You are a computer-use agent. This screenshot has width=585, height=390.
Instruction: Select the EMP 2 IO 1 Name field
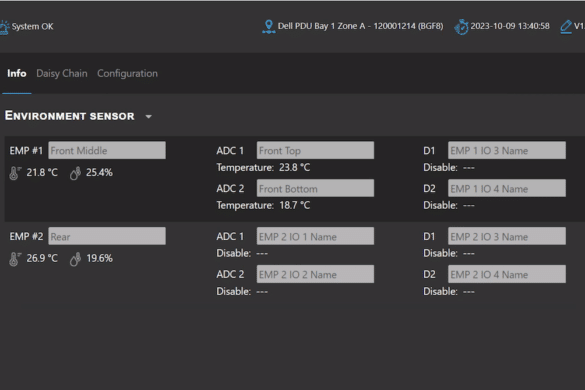315,236
